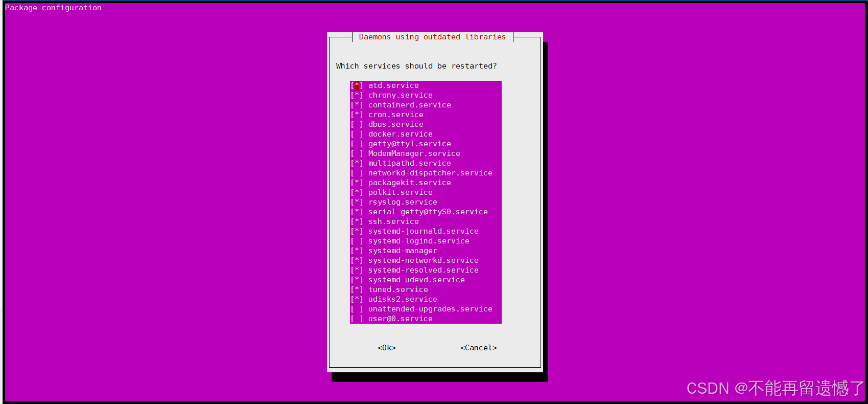
Task: Check unattended-upgrades.service box
Action: click(357, 309)
